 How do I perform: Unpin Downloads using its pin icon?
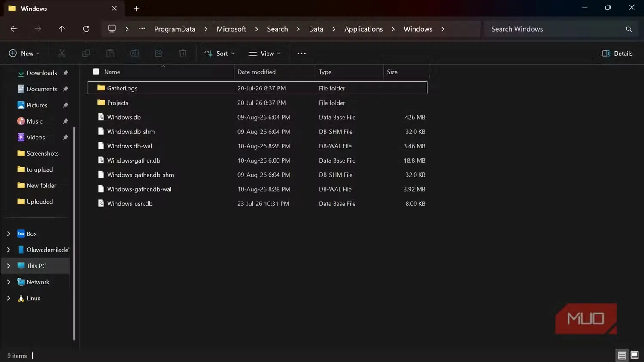65,73
